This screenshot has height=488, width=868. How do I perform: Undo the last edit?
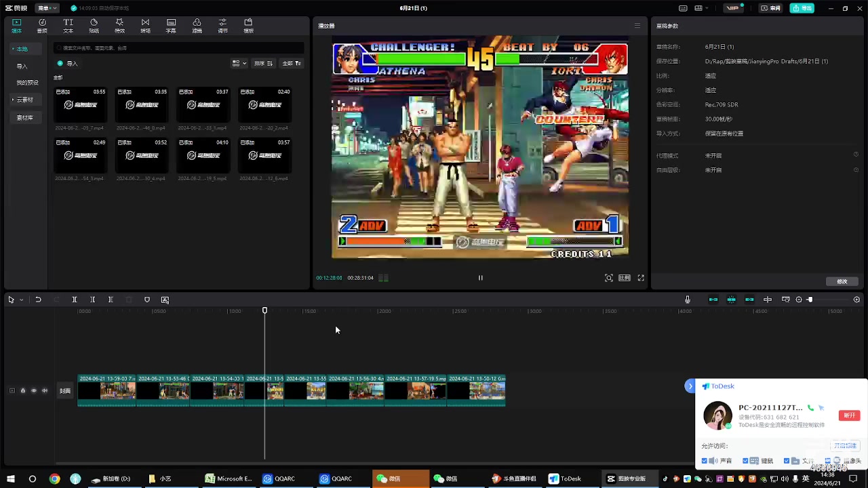38,300
